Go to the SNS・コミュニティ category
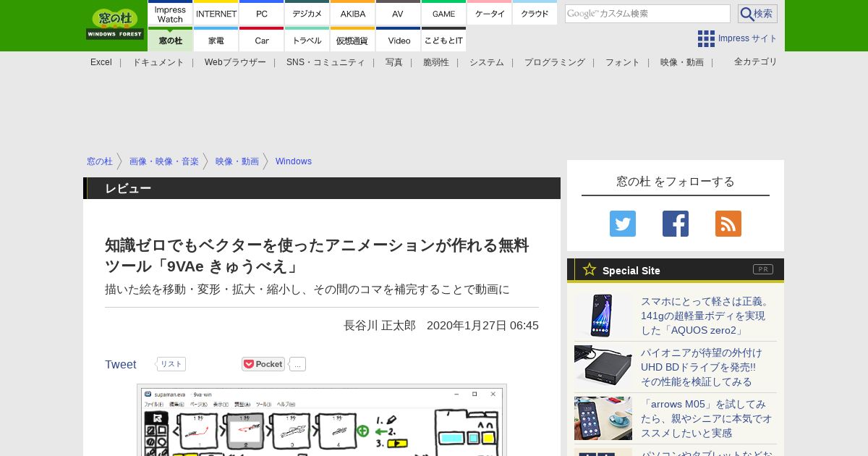Viewport: 868px width, 456px height. click(325, 62)
